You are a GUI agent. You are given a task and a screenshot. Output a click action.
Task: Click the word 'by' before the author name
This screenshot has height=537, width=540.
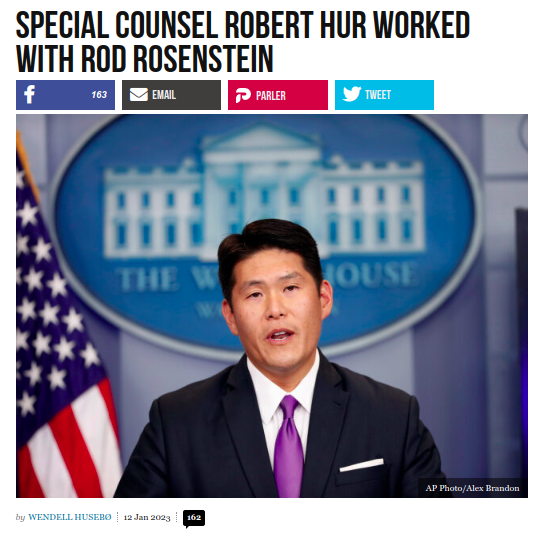coord(20,517)
